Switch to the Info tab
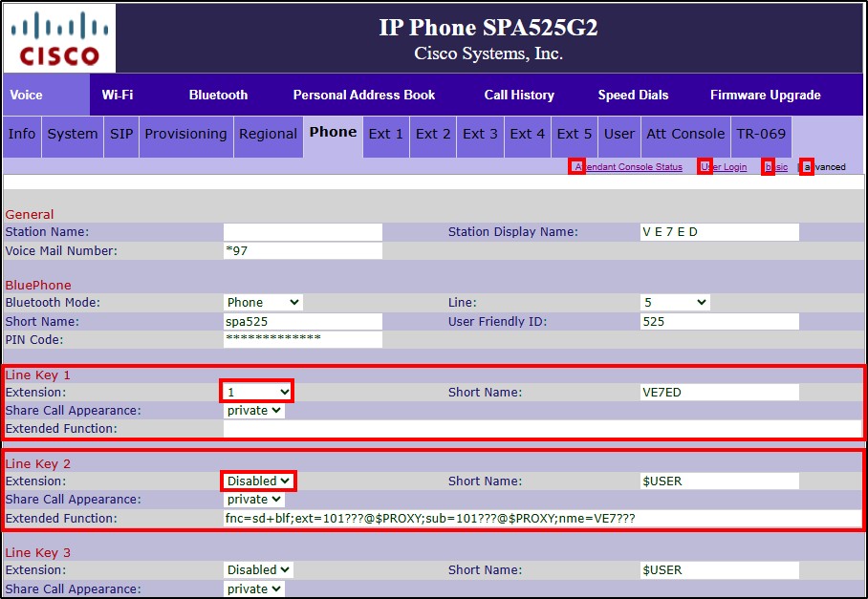Screen dimensions: 868x599 (x=22, y=135)
